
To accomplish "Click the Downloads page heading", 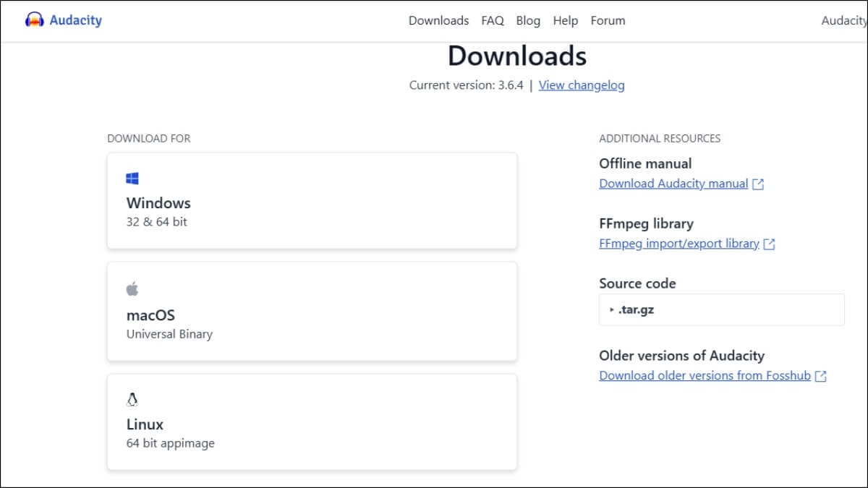I will coord(516,56).
